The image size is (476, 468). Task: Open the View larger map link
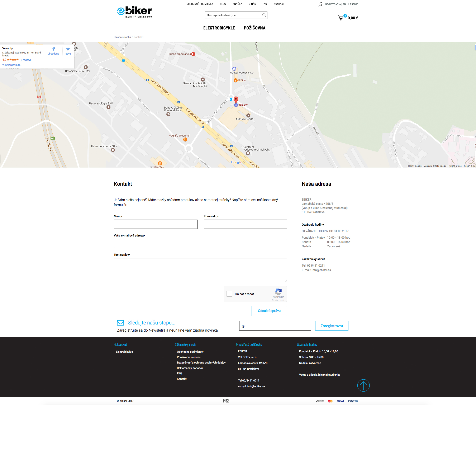11,65
